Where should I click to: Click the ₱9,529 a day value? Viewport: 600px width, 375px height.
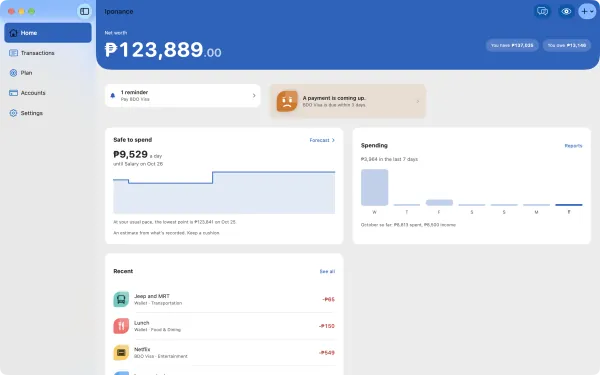click(138, 154)
